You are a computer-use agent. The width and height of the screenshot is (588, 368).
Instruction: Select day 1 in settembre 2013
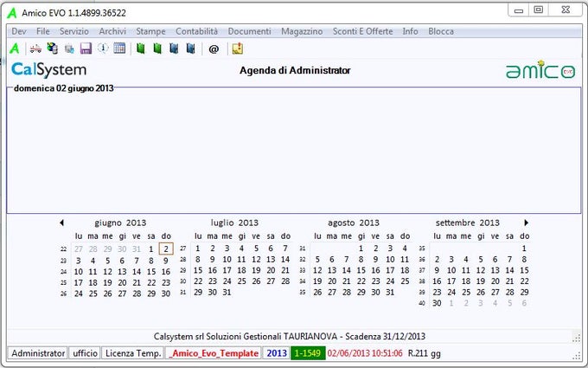coord(524,249)
